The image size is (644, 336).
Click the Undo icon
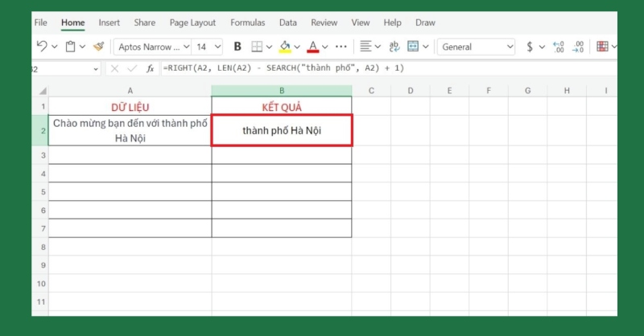pyautogui.click(x=42, y=47)
